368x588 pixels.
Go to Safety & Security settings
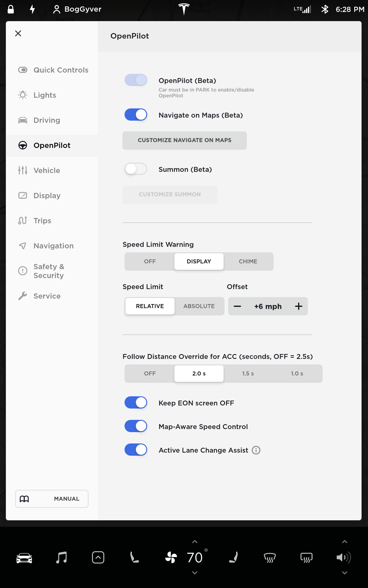tap(49, 271)
